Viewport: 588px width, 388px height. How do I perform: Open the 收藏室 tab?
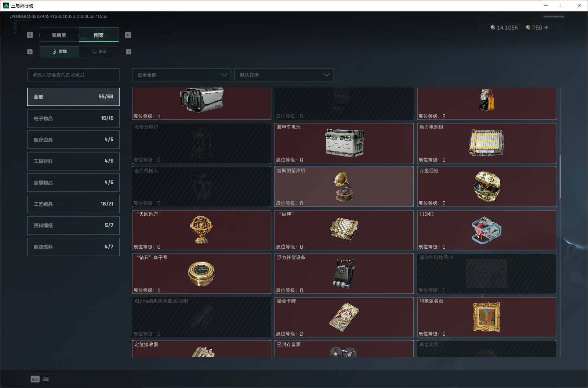59,35
